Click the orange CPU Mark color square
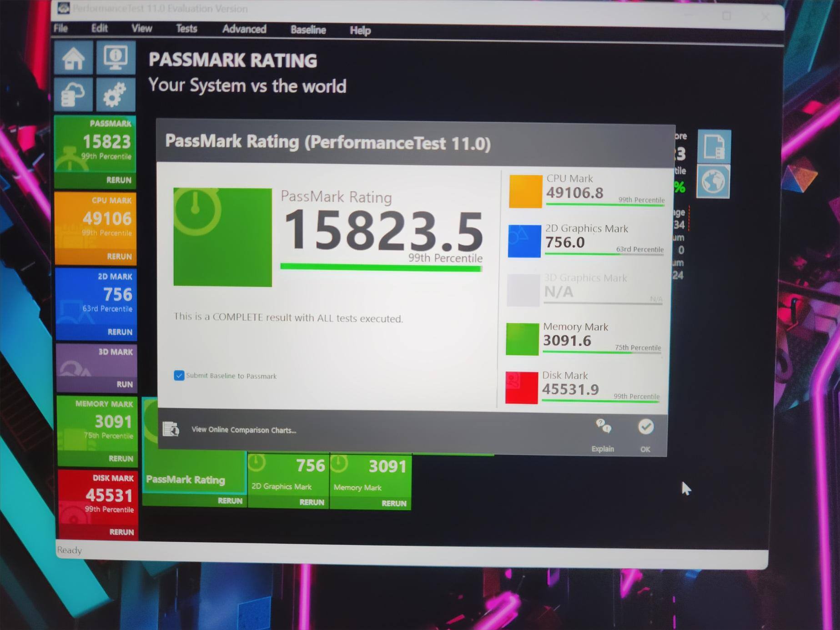Image resolution: width=840 pixels, height=630 pixels. pyautogui.click(x=525, y=191)
